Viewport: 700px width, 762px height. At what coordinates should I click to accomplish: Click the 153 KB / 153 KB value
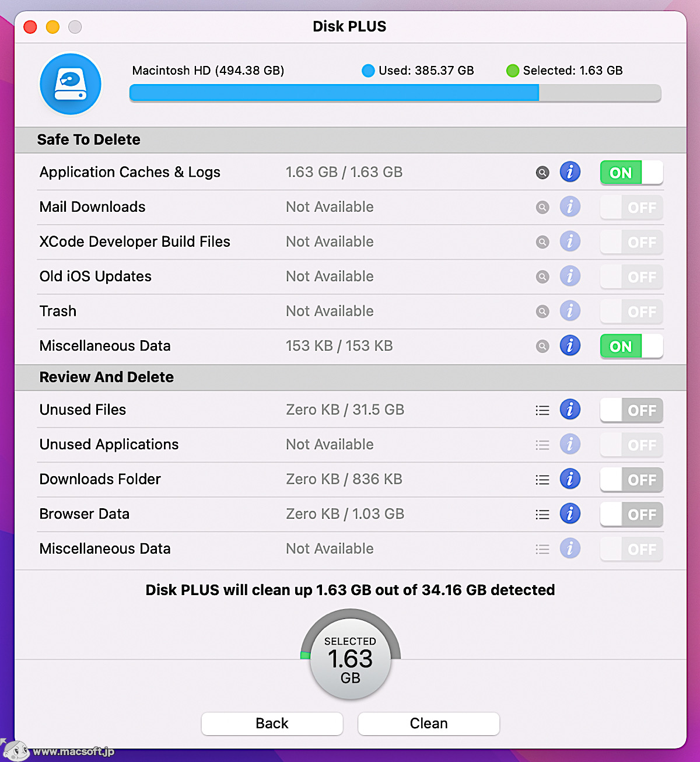pos(339,346)
